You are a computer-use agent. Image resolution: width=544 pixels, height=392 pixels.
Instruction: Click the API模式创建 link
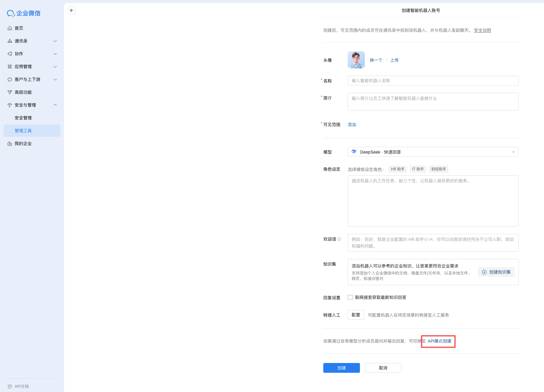tap(439, 341)
